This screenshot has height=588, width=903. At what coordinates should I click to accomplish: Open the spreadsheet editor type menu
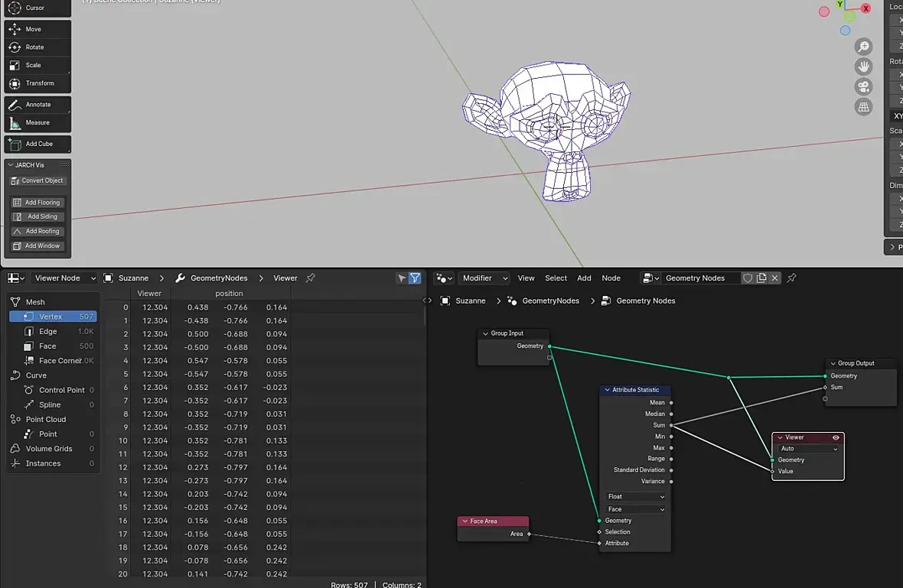point(15,278)
